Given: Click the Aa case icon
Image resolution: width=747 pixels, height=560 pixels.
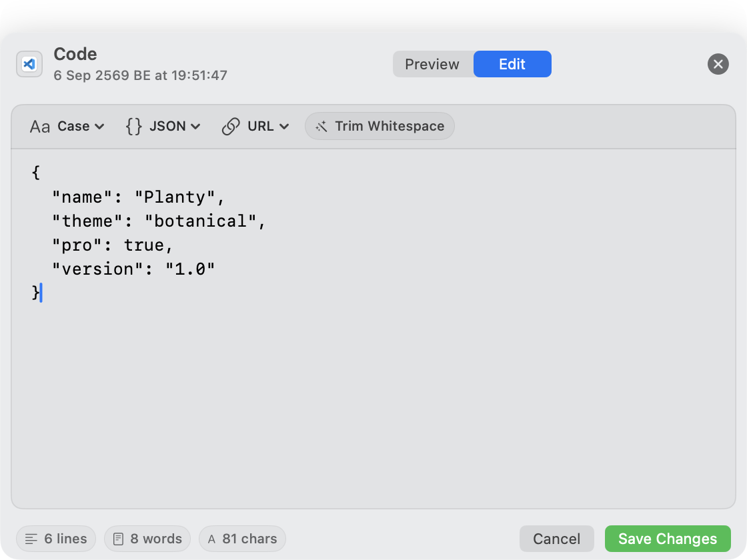Looking at the screenshot, I should click(x=40, y=127).
